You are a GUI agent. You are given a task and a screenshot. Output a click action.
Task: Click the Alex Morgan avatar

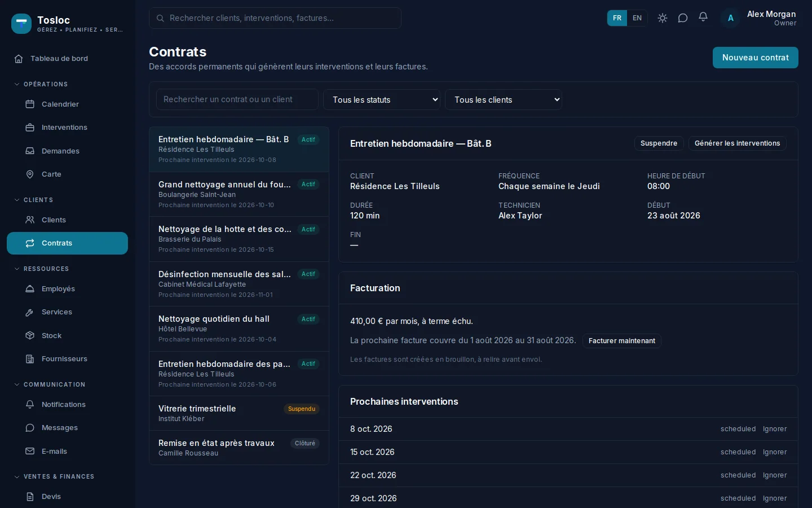[x=731, y=18]
